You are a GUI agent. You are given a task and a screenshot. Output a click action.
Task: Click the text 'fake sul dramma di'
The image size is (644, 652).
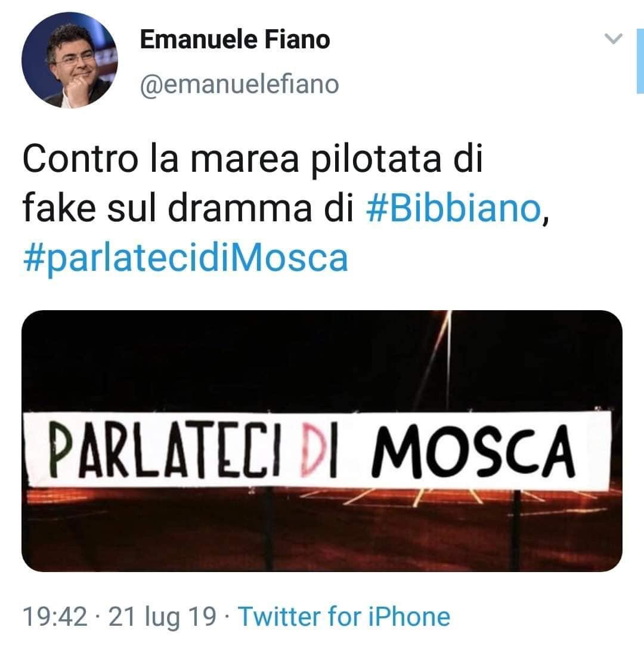188,208
